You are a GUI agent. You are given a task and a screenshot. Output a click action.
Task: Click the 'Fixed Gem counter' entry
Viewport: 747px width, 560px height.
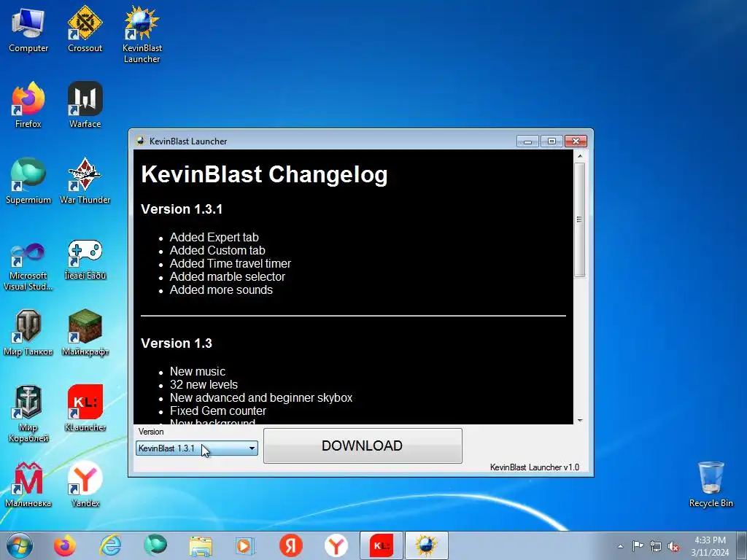coord(218,411)
